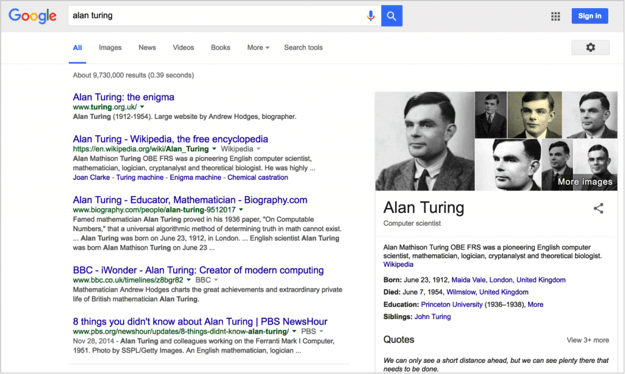Open Wikipedia link in knowledge panel

398,264
